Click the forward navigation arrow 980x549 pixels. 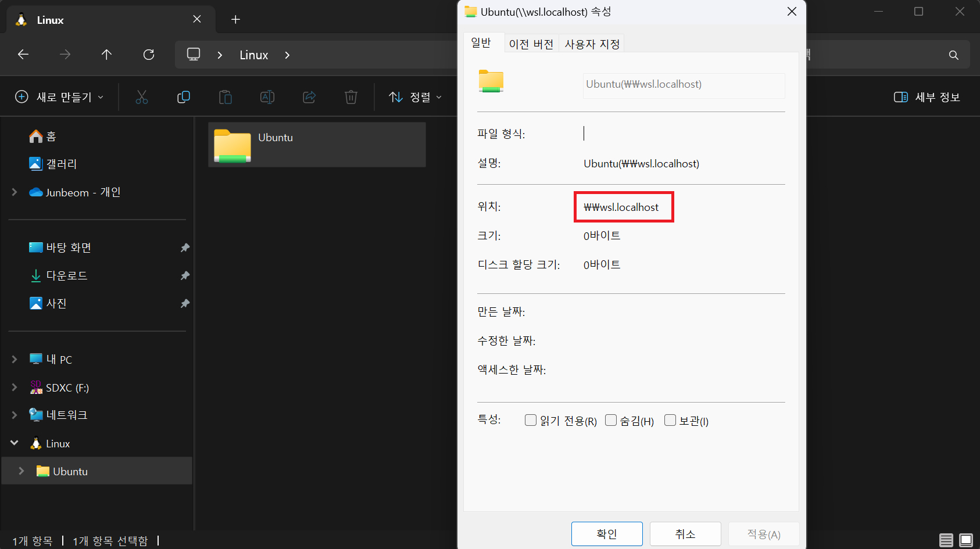coord(65,55)
